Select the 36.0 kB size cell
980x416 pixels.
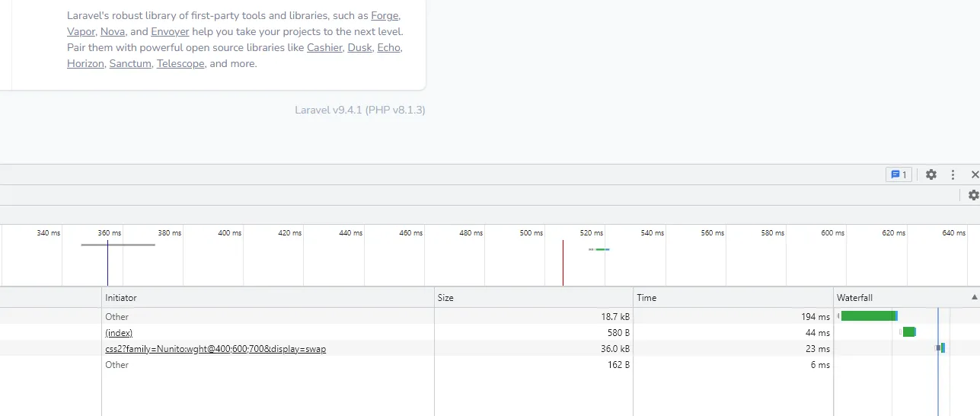pyautogui.click(x=534, y=348)
